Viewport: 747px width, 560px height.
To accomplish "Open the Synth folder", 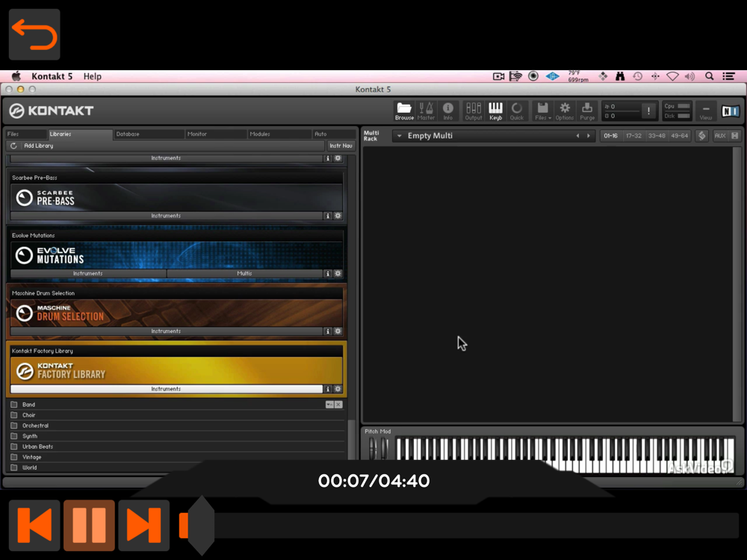I will (177, 436).
